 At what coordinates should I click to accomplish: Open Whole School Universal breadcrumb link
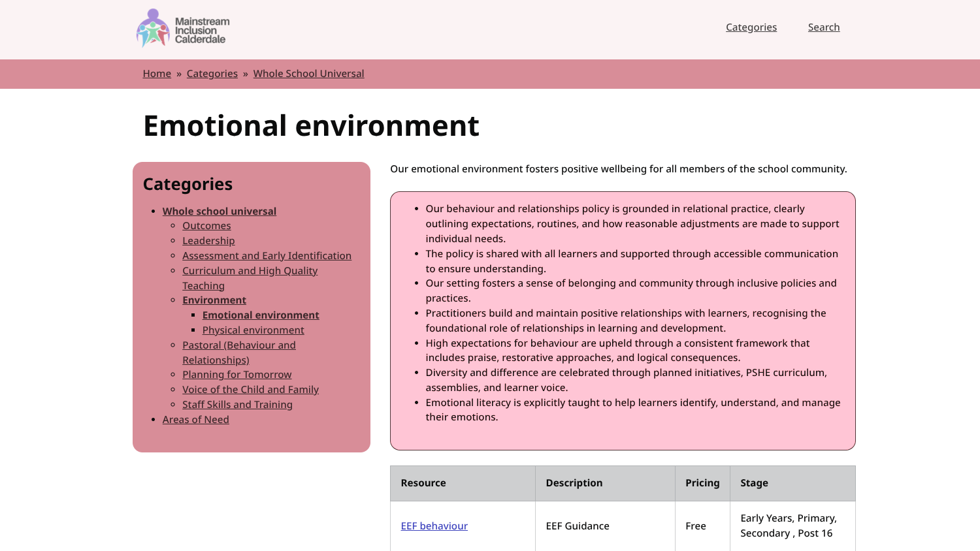pyautogui.click(x=308, y=74)
